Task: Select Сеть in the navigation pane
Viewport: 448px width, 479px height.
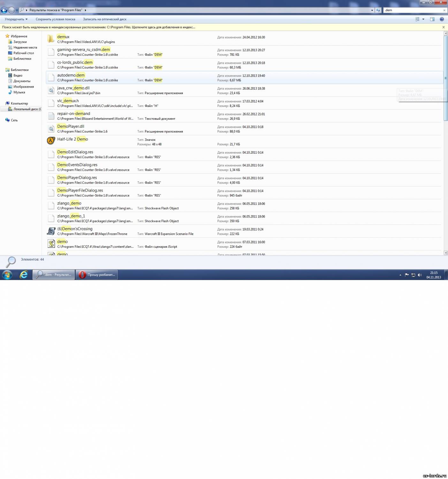Action: pyautogui.click(x=14, y=120)
